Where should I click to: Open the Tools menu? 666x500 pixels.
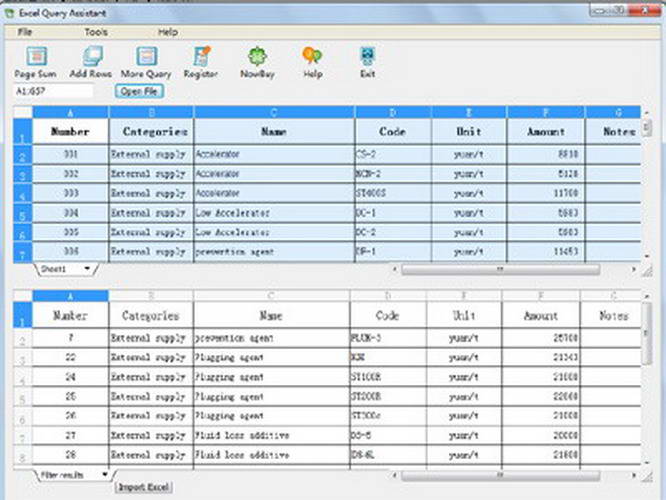pos(96,32)
